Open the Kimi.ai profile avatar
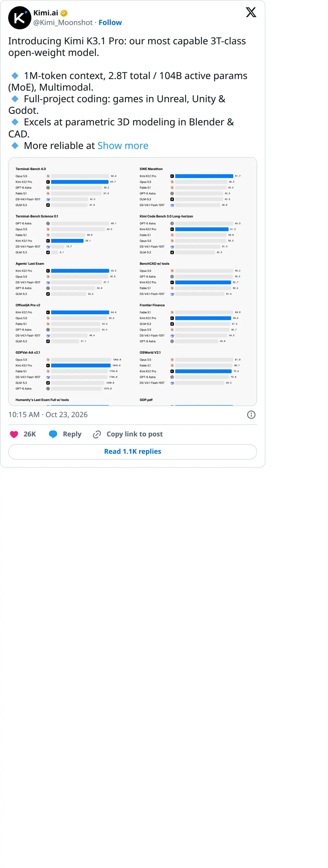This screenshot has height=868, width=328. 20,18
